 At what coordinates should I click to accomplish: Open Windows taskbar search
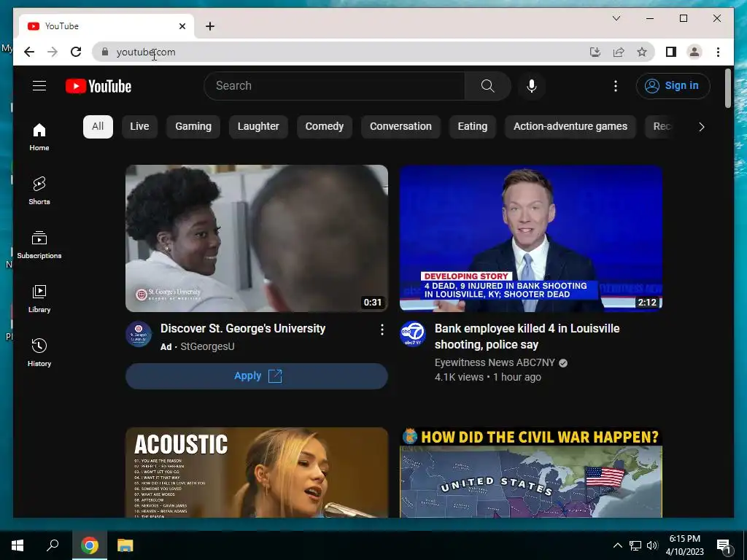click(53, 545)
